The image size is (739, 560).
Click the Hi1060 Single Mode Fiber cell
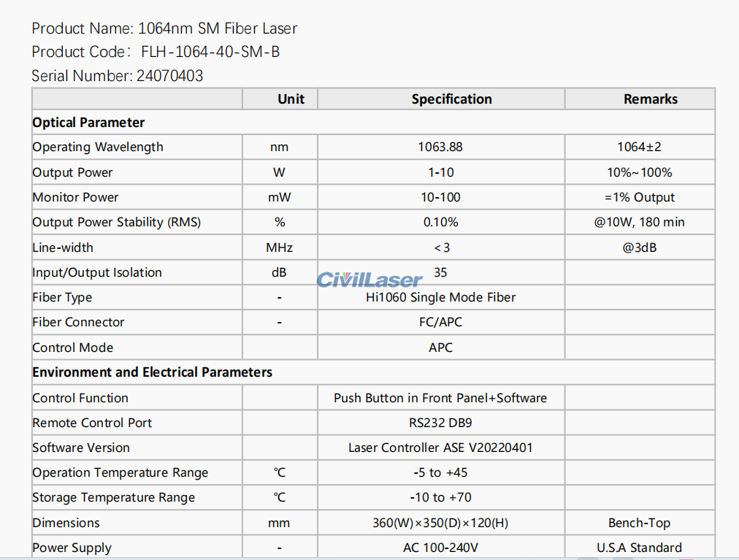[x=440, y=297]
